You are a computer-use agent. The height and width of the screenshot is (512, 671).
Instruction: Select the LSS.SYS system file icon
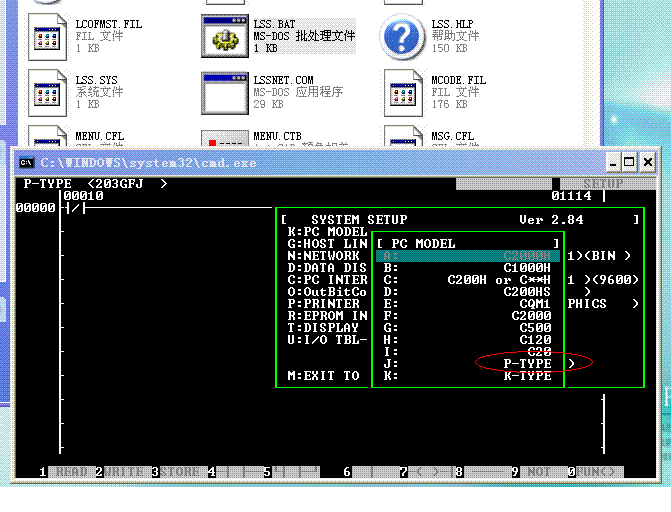tap(47, 91)
